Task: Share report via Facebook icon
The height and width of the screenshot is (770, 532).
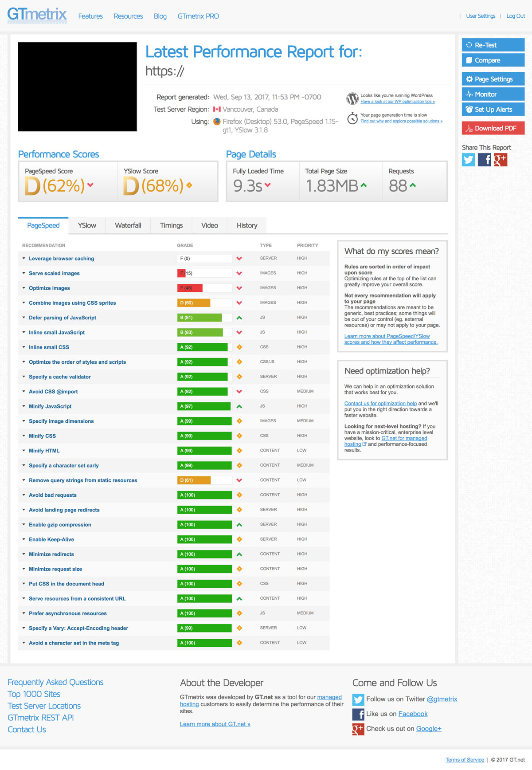Action: point(485,160)
